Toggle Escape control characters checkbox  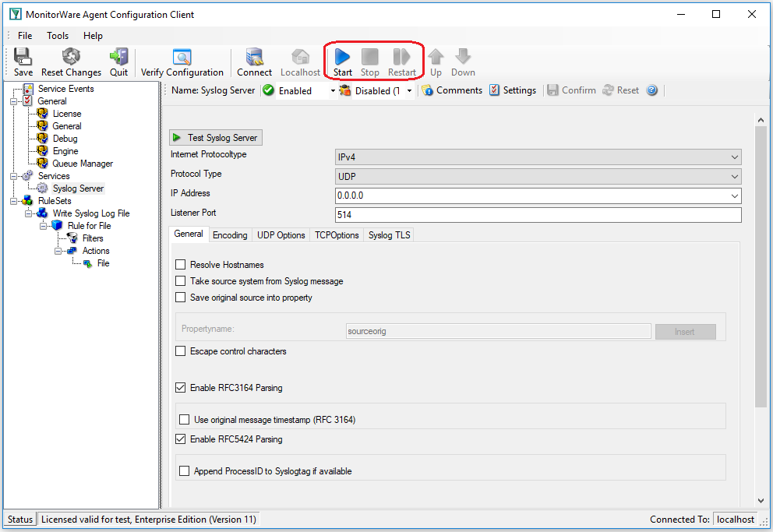181,351
